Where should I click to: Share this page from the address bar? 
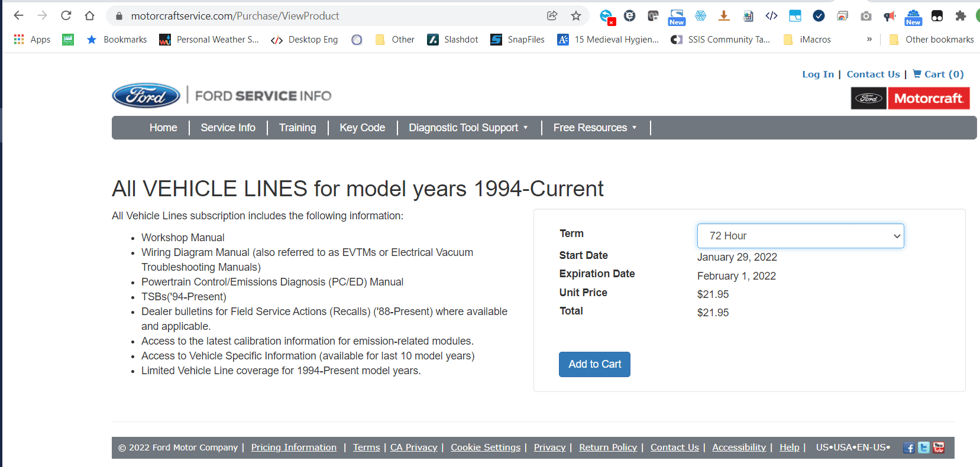(x=552, y=16)
